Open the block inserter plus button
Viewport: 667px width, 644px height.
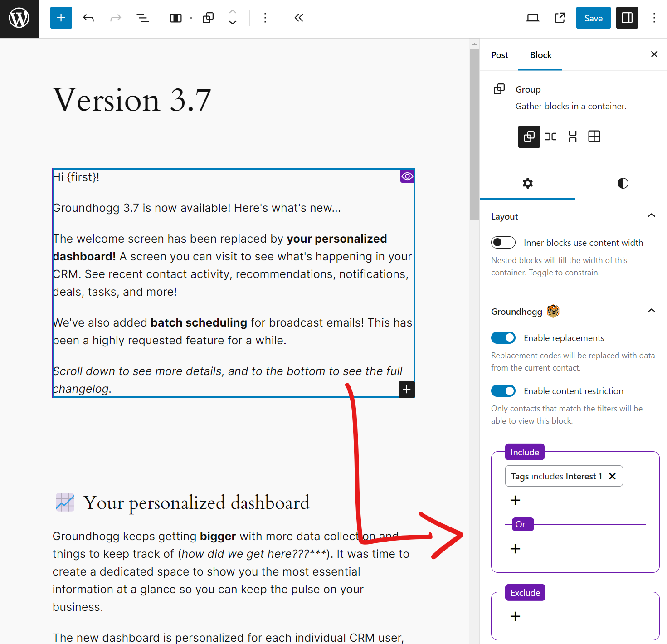click(61, 18)
